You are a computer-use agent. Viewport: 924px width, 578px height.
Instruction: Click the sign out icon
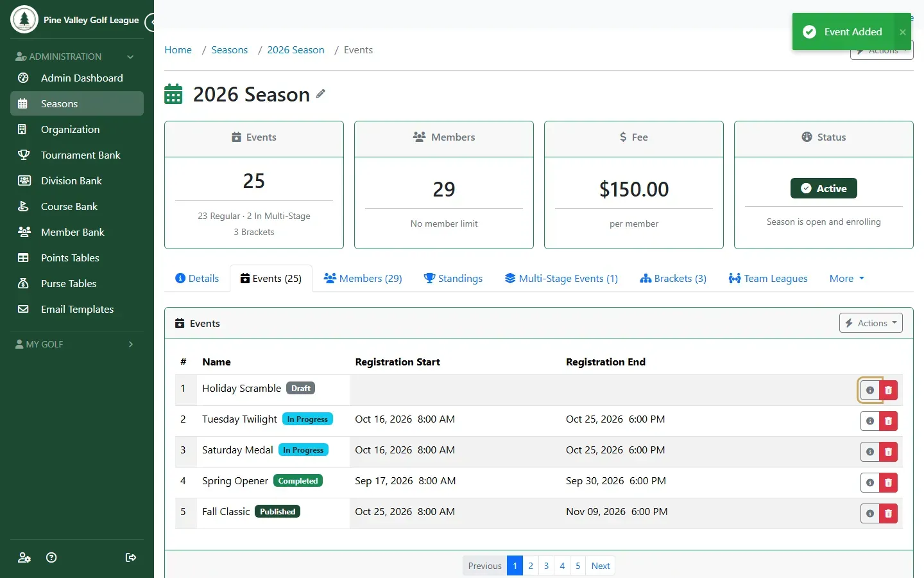(x=131, y=557)
